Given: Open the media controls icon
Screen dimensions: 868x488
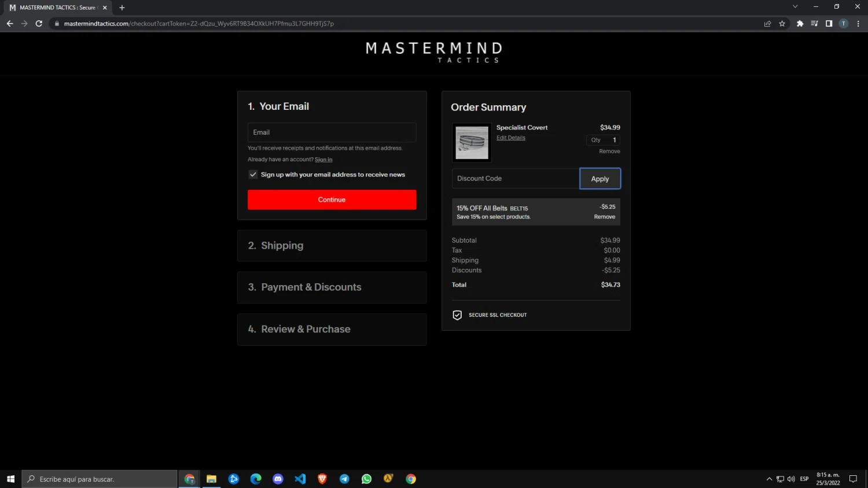Looking at the screenshot, I should pos(814,24).
